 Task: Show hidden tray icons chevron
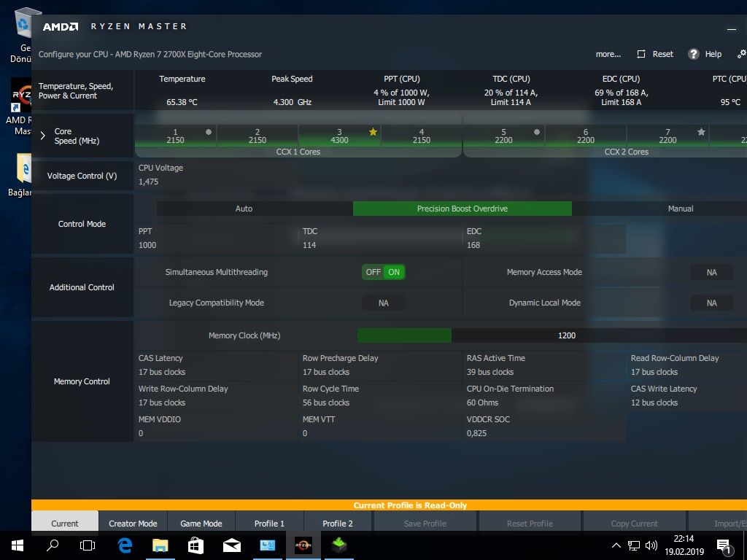click(616, 545)
